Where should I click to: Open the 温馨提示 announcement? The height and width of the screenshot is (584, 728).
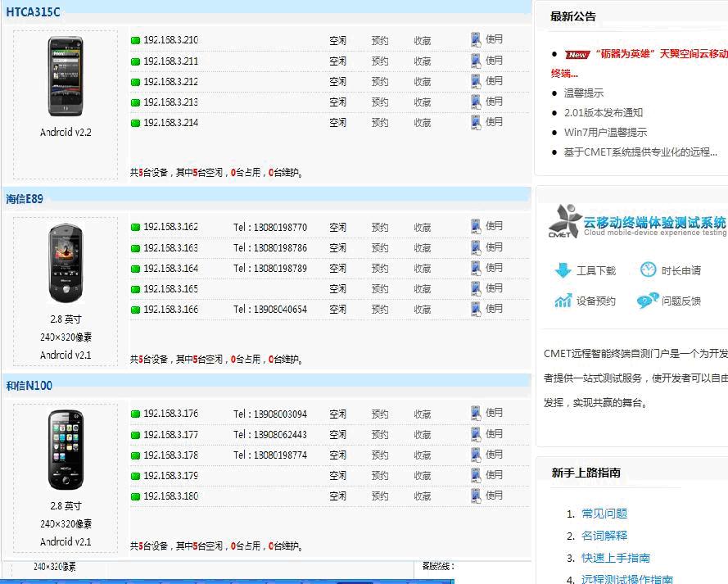click(584, 93)
